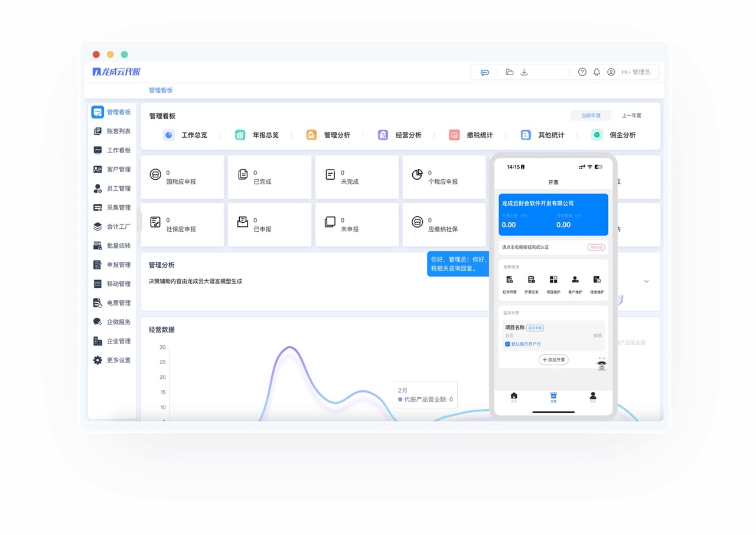Select the 佣金分析 tab

(x=614, y=135)
